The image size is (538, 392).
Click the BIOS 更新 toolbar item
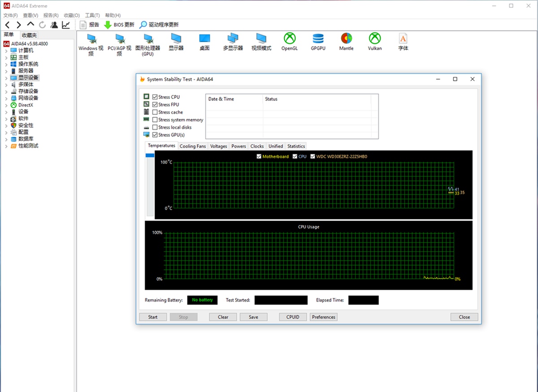[119, 25]
